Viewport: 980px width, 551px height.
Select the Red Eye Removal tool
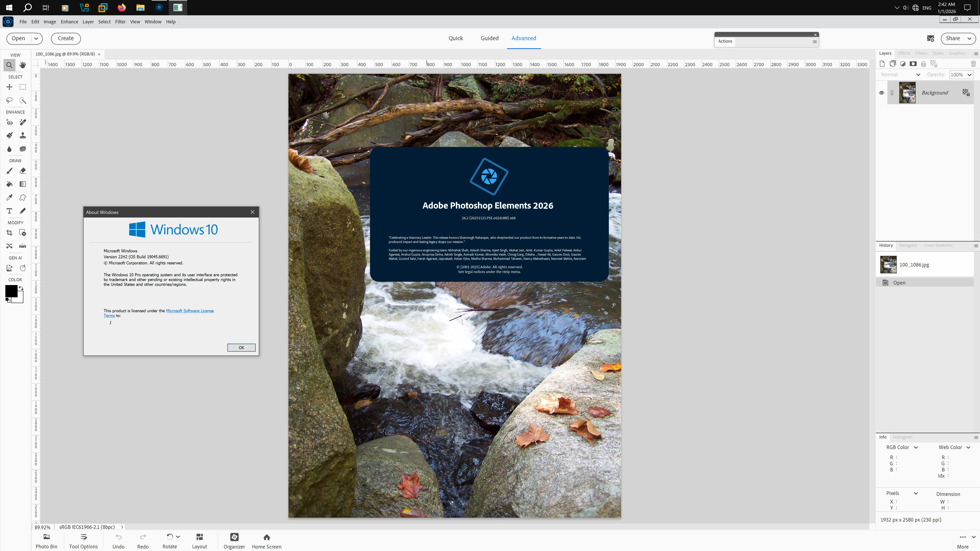(10, 122)
